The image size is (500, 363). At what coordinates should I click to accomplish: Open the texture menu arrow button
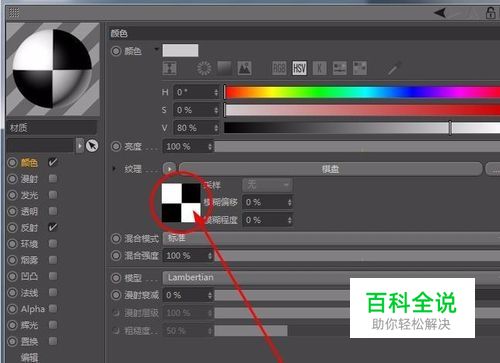(169, 169)
